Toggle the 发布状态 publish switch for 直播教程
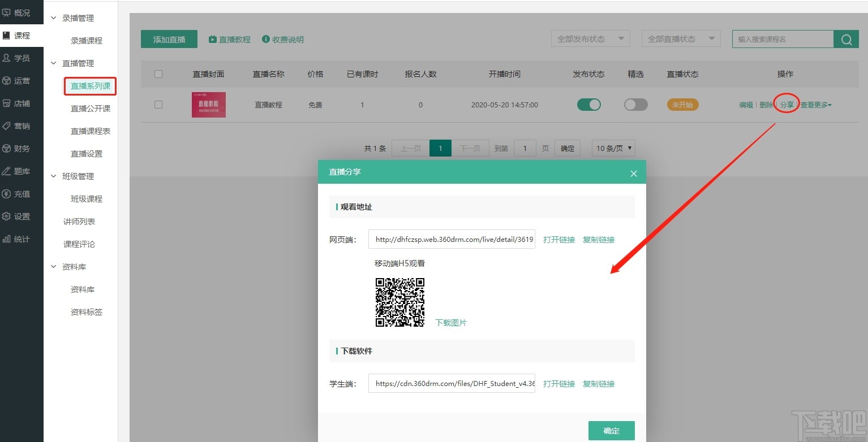Image resolution: width=868 pixels, height=442 pixels. point(588,105)
